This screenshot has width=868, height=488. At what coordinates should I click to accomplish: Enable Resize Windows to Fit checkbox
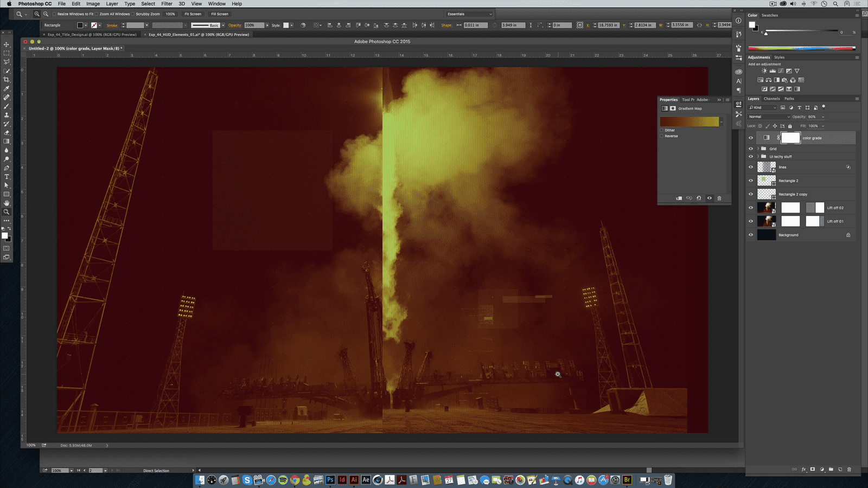click(x=54, y=14)
